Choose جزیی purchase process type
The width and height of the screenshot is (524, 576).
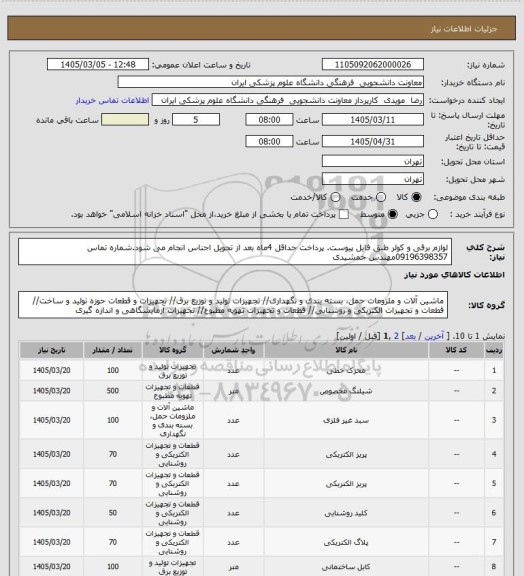[x=433, y=214]
